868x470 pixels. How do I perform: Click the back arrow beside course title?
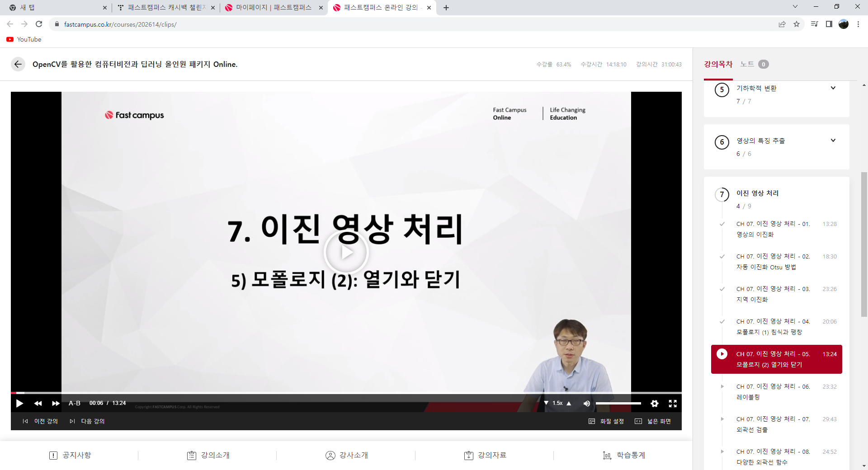[x=18, y=64]
